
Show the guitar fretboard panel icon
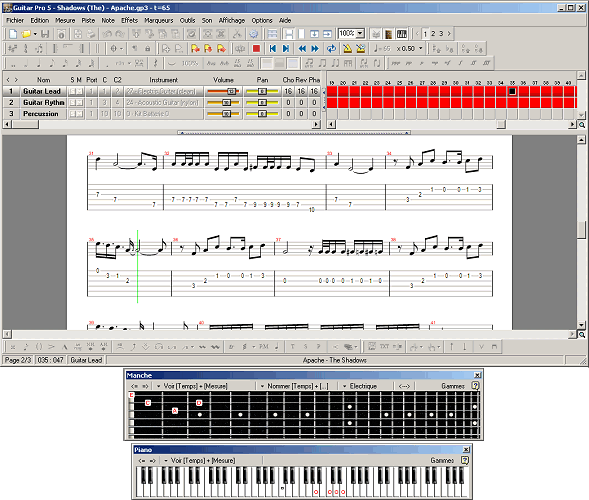click(x=389, y=34)
